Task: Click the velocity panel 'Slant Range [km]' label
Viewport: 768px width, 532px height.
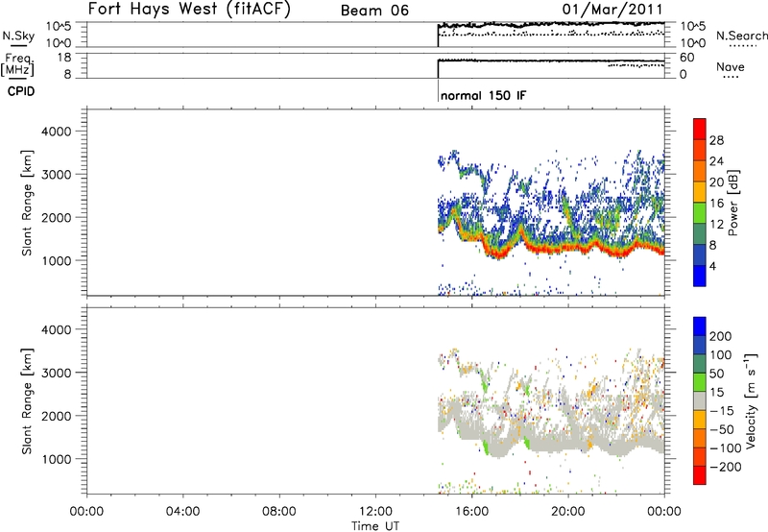Action: click(x=27, y=401)
